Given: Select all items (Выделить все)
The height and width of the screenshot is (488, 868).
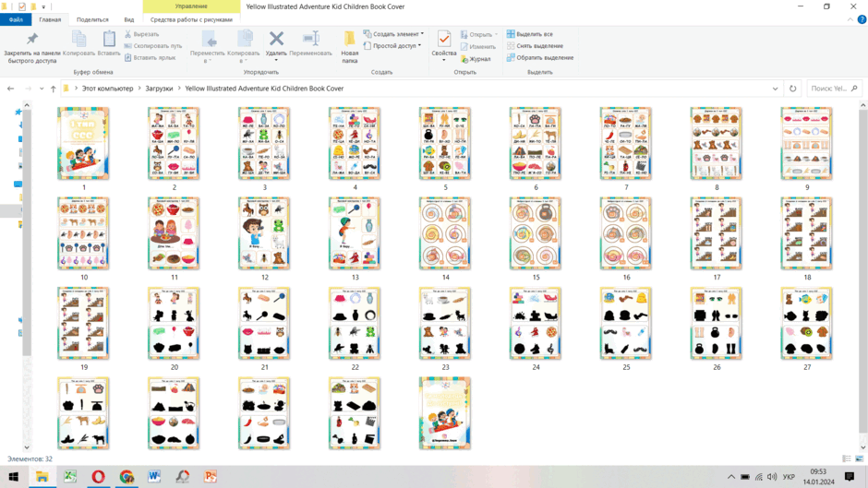Looking at the screenshot, I should [530, 34].
